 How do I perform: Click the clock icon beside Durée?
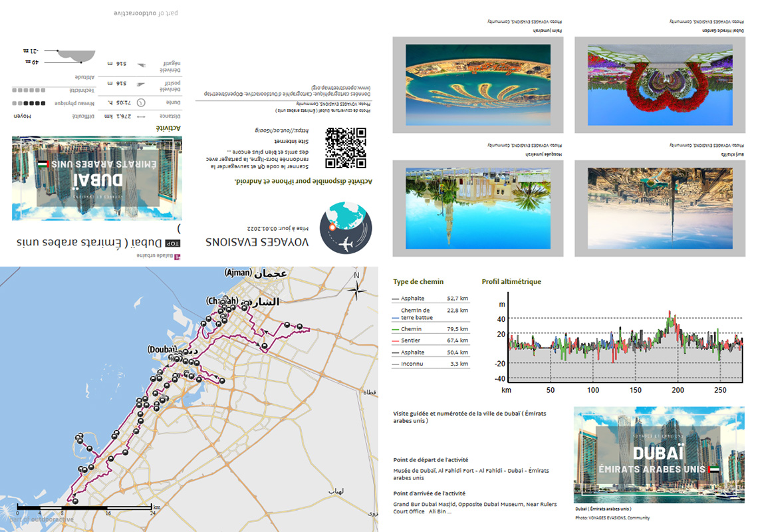click(x=141, y=102)
